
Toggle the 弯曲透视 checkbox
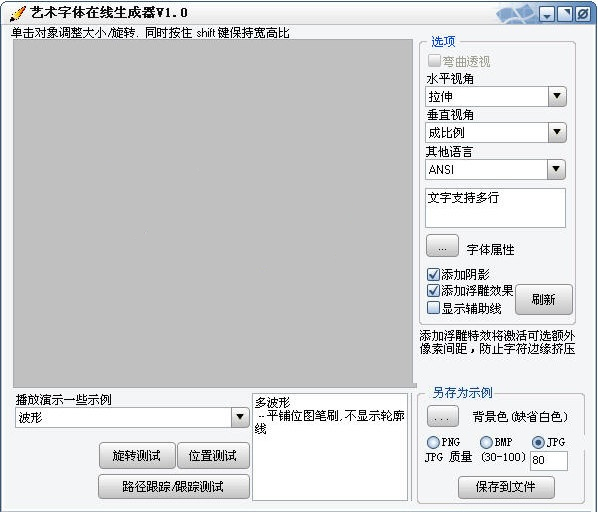pyautogui.click(x=434, y=61)
